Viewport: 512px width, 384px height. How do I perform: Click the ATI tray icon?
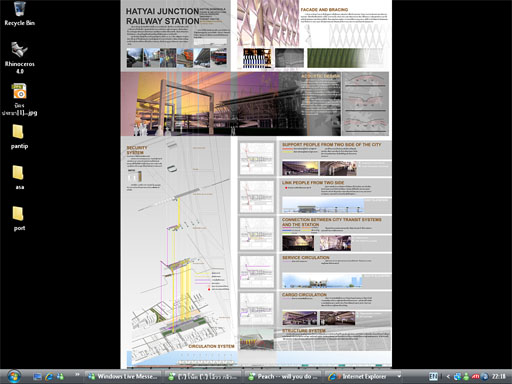(475, 377)
